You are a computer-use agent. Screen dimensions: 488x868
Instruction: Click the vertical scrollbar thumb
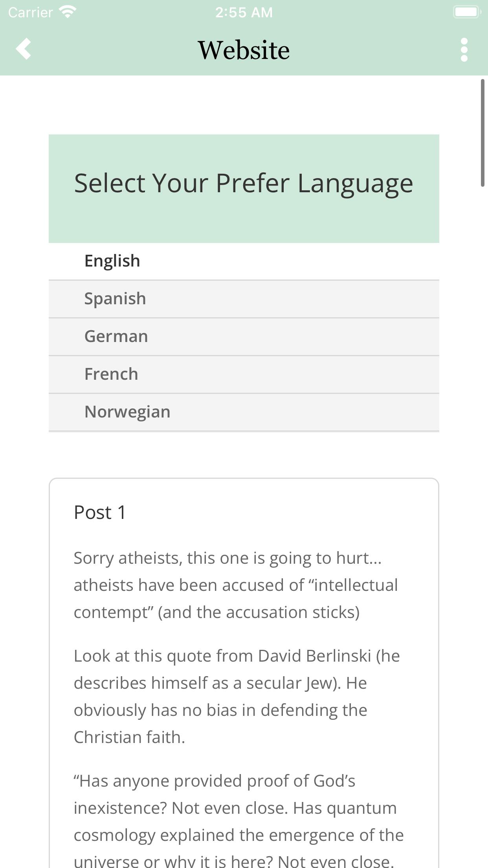point(483,133)
